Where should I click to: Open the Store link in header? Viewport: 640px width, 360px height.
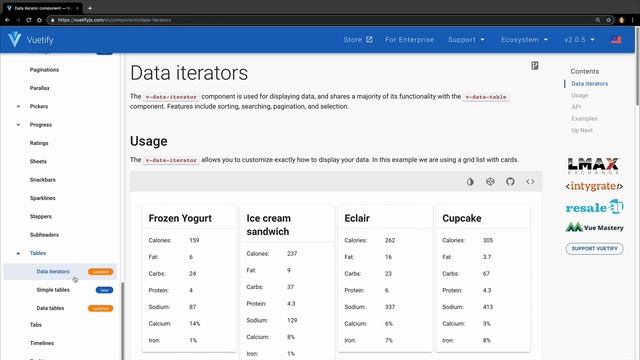click(x=358, y=40)
